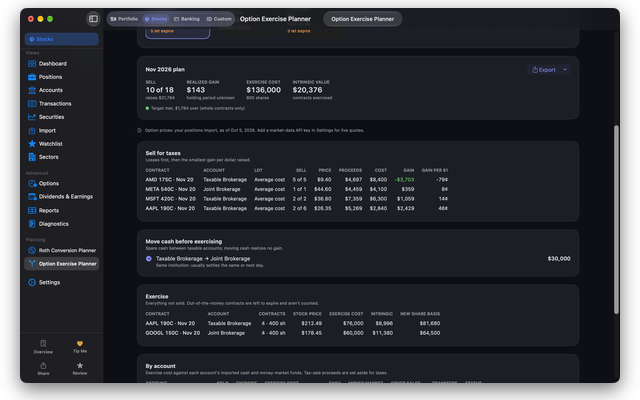Click the NEW SHARE BASIS column header
The width and height of the screenshot is (640, 400).
420,314
